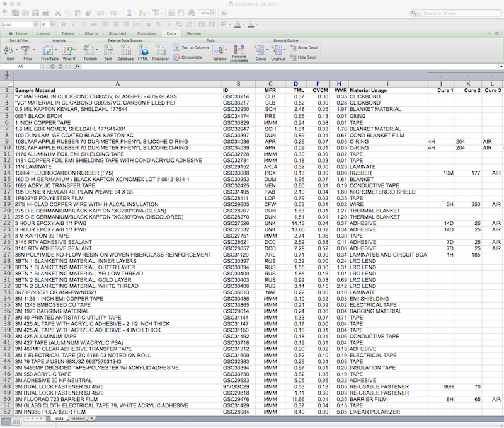Screen dimensions: 504x428
Task: Center align cell text
Action: [116, 25]
